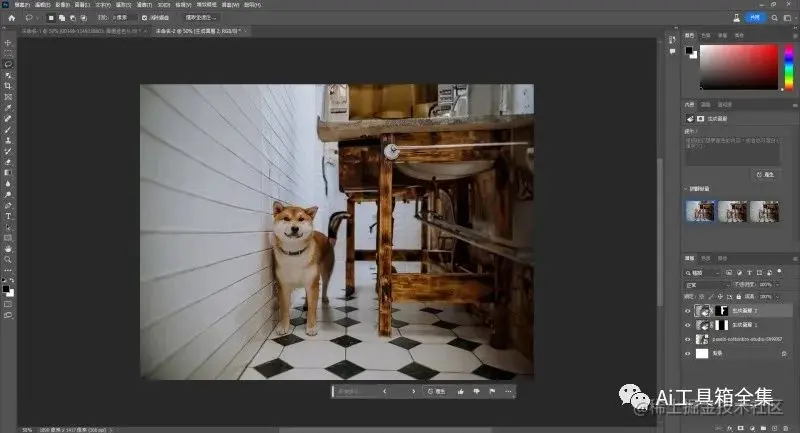
Task: Toggle pixel layer filter icon
Action: (x=729, y=273)
